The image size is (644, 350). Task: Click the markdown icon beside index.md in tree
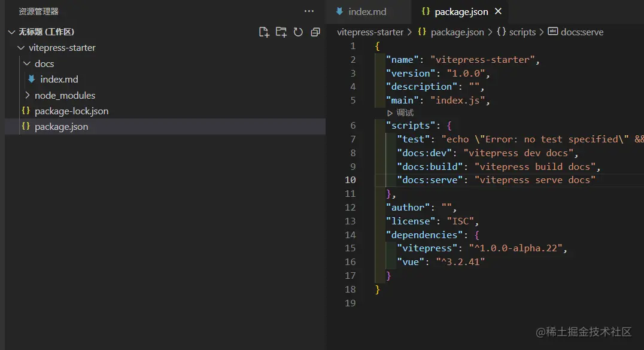pyautogui.click(x=32, y=79)
